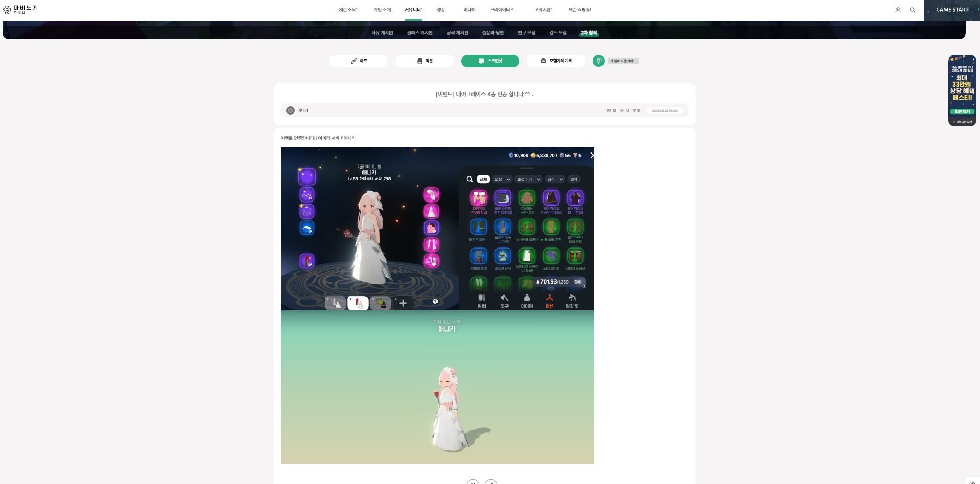Open the 아이템 inventory tab in game screenshot

(527, 301)
